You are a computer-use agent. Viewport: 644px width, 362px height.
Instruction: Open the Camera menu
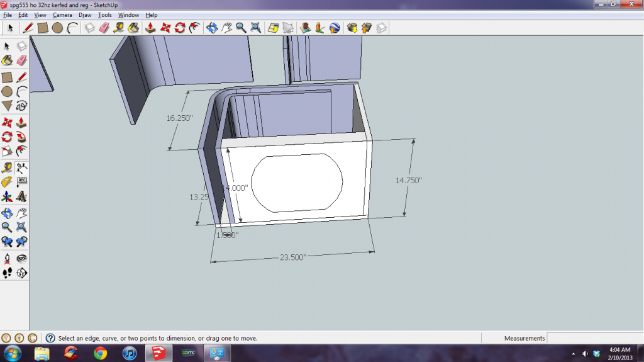62,14
